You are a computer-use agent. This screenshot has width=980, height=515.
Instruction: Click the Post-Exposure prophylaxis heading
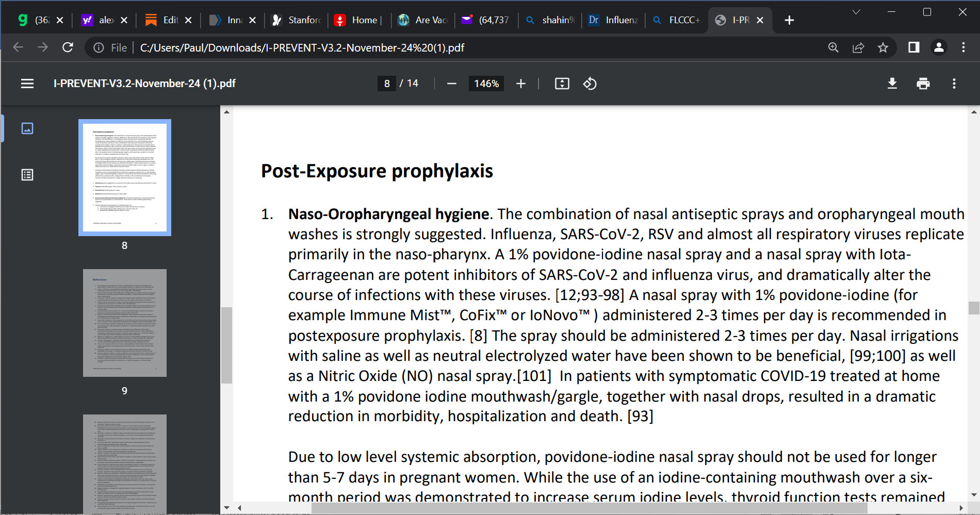tap(377, 171)
